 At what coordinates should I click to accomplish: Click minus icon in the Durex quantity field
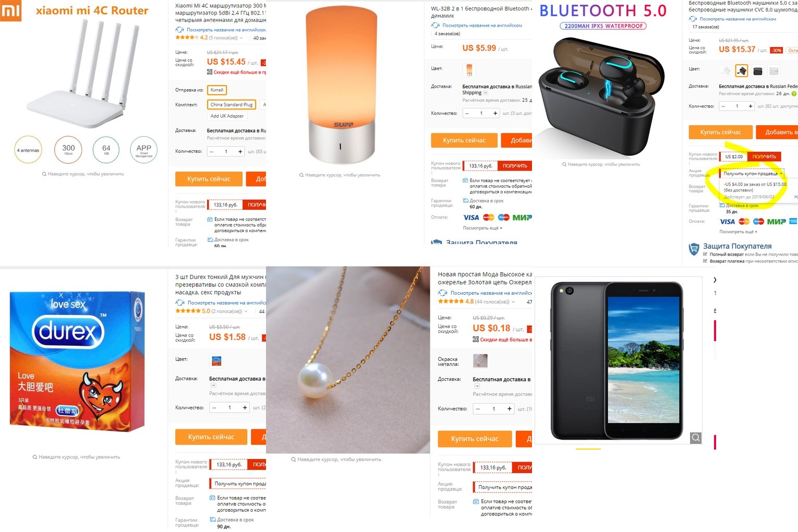point(214,407)
